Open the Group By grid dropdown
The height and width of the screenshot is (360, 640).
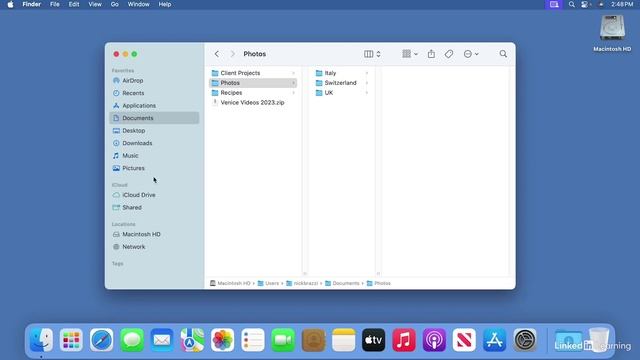point(410,54)
